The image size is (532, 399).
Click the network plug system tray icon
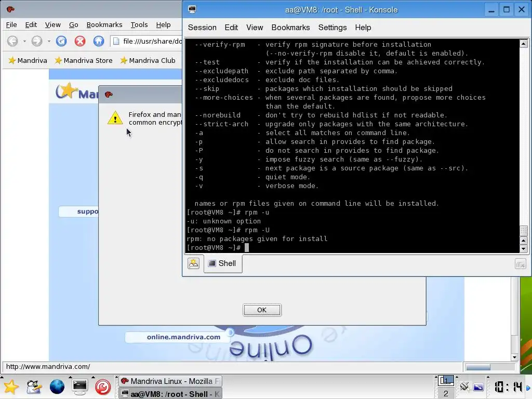[x=464, y=387]
